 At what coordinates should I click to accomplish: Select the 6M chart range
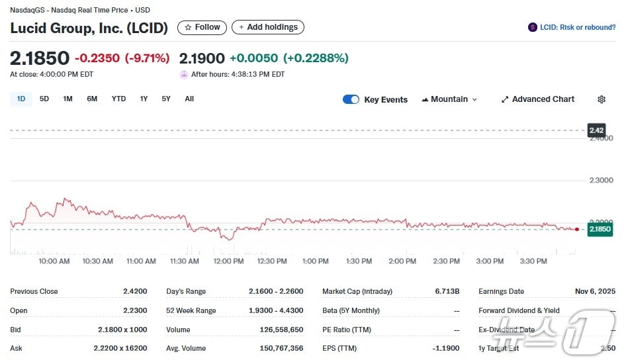[x=92, y=99]
